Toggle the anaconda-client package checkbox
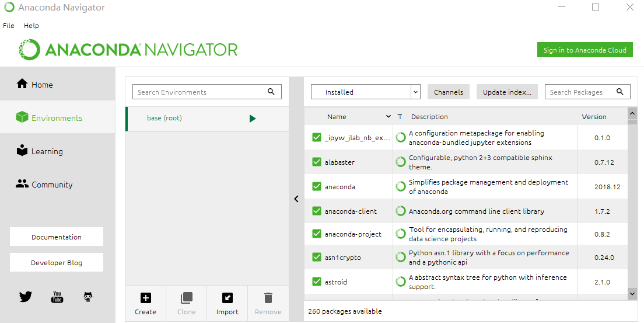This screenshot has width=644, height=323. [316, 211]
